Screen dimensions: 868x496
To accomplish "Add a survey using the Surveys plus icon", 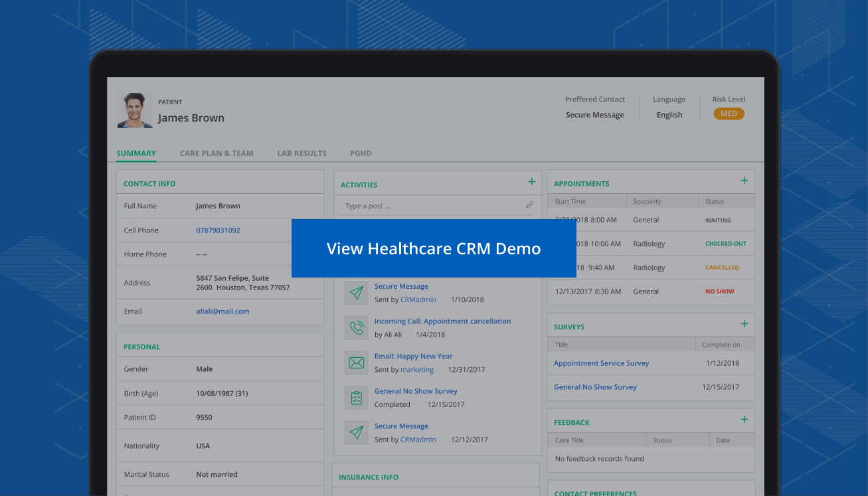I will (x=745, y=324).
